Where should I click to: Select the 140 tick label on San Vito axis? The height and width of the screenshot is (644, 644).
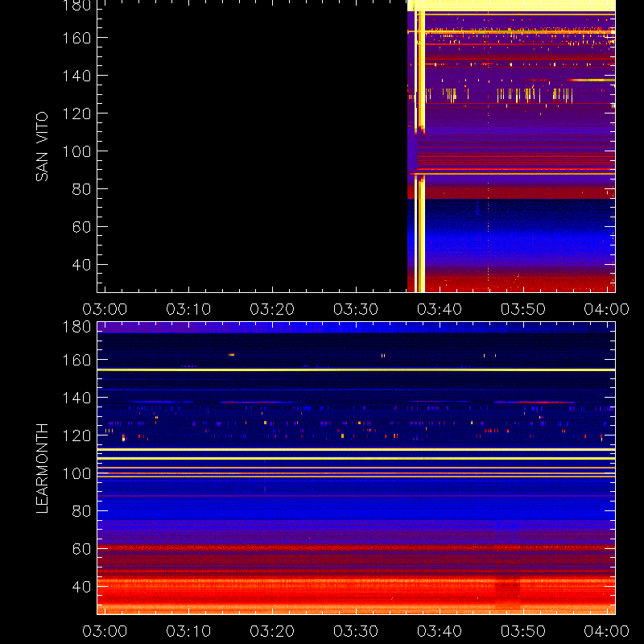click(76, 76)
